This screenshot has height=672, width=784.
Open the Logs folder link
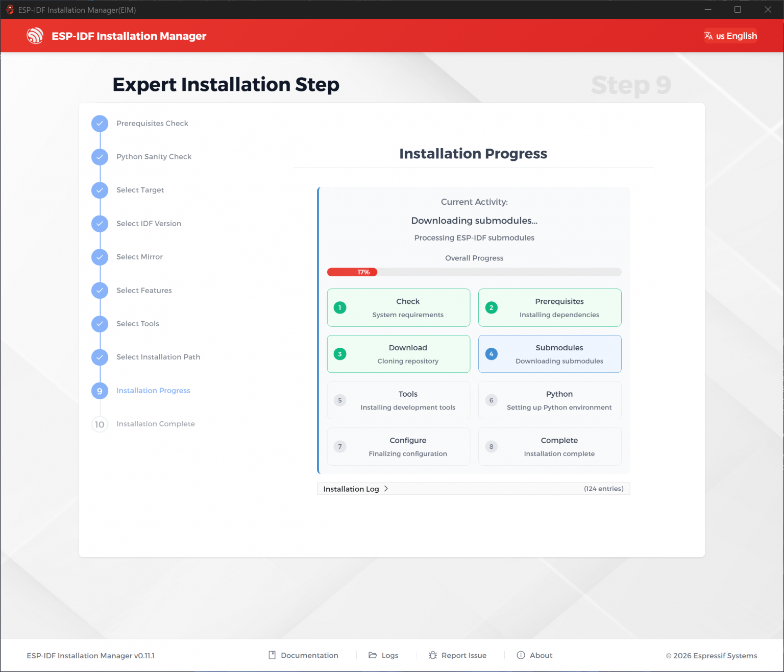[x=383, y=655]
